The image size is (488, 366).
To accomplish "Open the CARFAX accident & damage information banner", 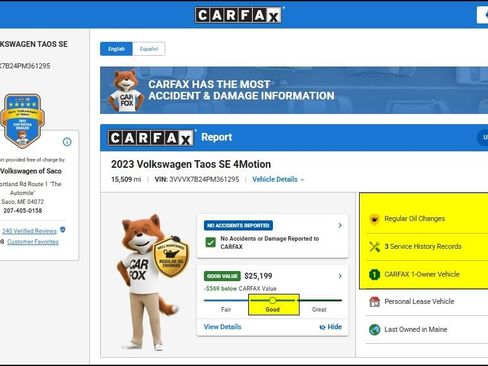I will (294, 90).
